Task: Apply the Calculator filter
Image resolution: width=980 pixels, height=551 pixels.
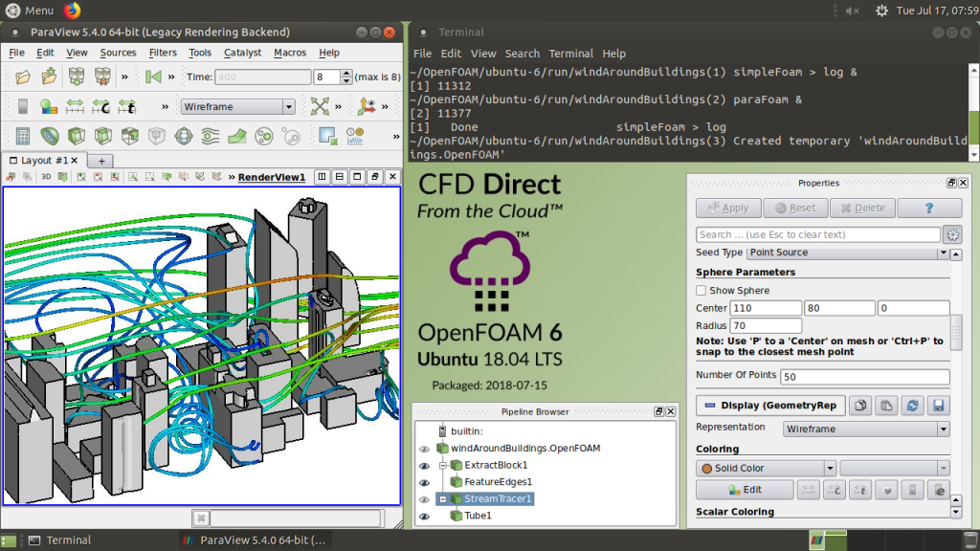Action: click(x=23, y=136)
